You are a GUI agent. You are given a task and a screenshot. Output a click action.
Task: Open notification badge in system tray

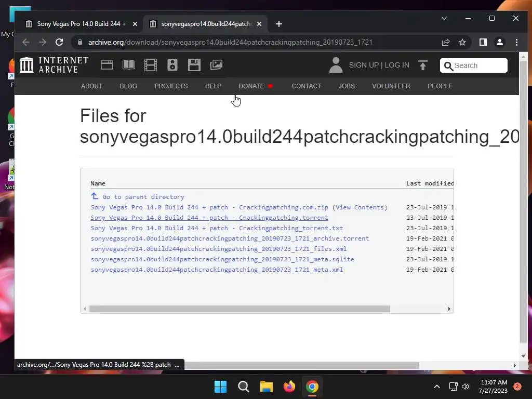[517, 386]
